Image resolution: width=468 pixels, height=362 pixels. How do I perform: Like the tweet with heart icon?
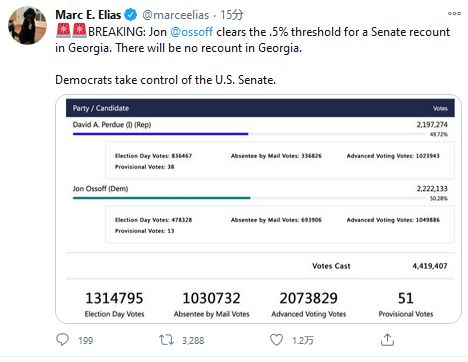pos(276,340)
